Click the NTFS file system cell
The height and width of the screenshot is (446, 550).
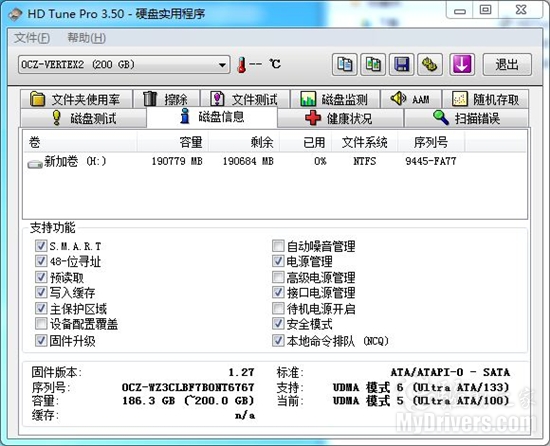point(364,161)
